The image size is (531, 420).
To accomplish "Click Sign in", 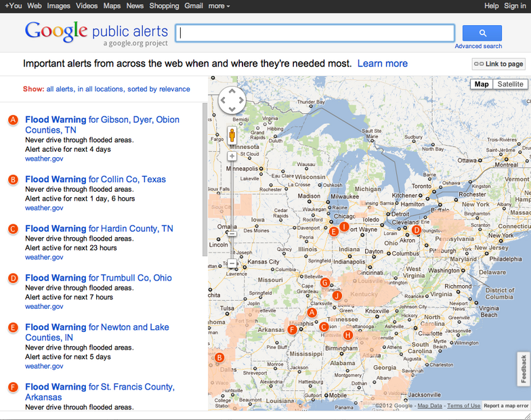I will pos(515,5).
